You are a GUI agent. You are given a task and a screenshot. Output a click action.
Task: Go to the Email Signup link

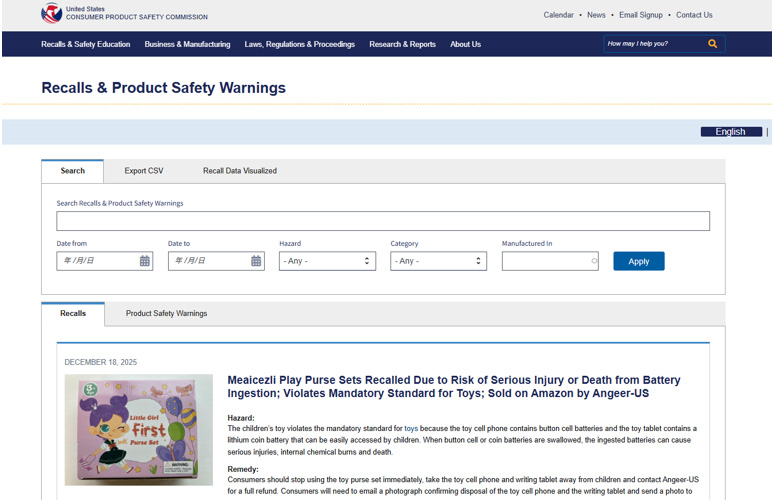[x=640, y=15]
